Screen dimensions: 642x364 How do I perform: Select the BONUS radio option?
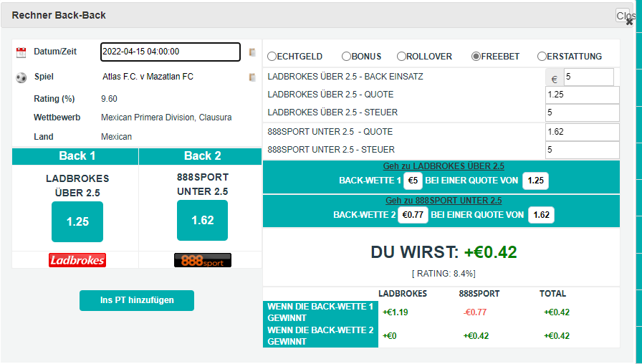(346, 57)
